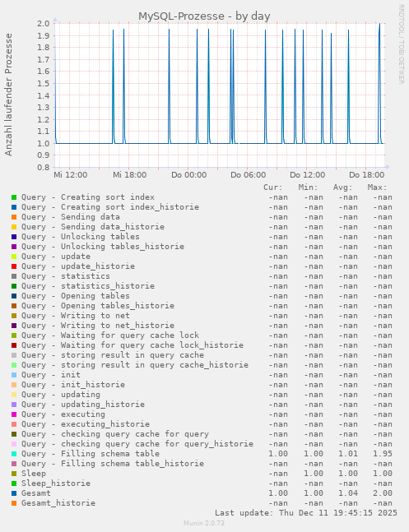Select legend entry Query - Writing to net

tap(76, 316)
